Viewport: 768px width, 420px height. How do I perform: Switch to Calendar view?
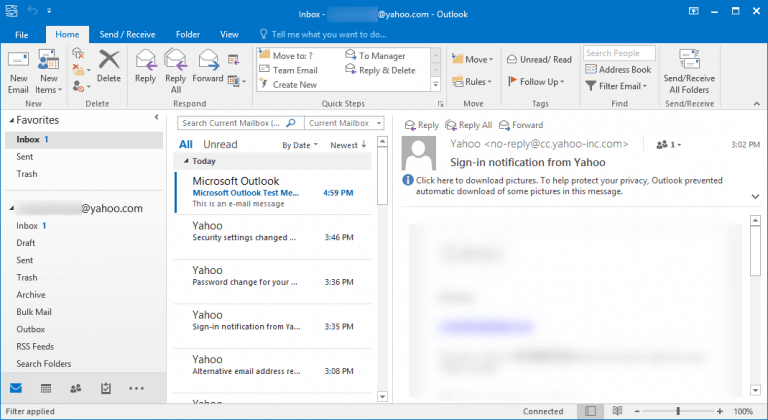[x=46, y=389]
